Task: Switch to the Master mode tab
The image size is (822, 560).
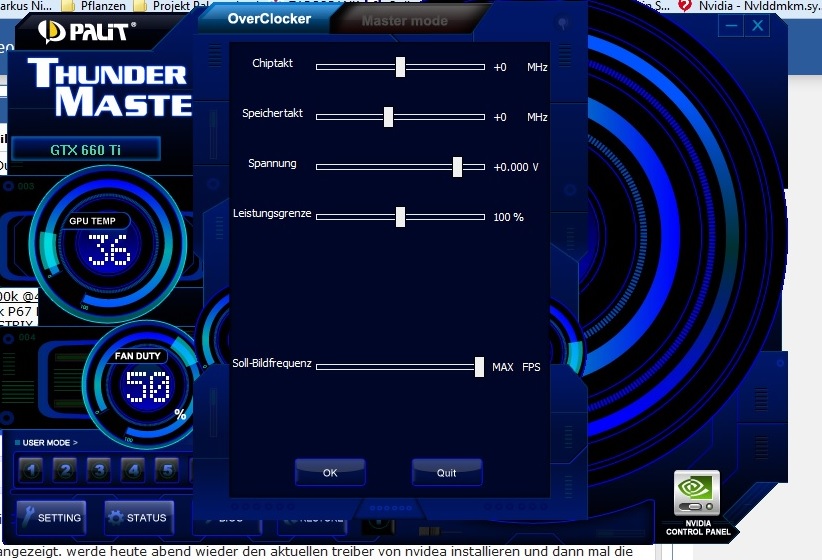Action: point(405,21)
